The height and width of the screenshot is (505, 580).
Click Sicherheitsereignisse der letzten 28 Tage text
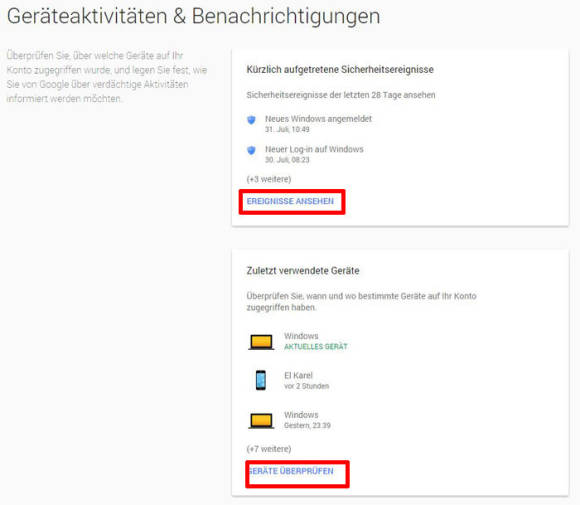[341, 95]
